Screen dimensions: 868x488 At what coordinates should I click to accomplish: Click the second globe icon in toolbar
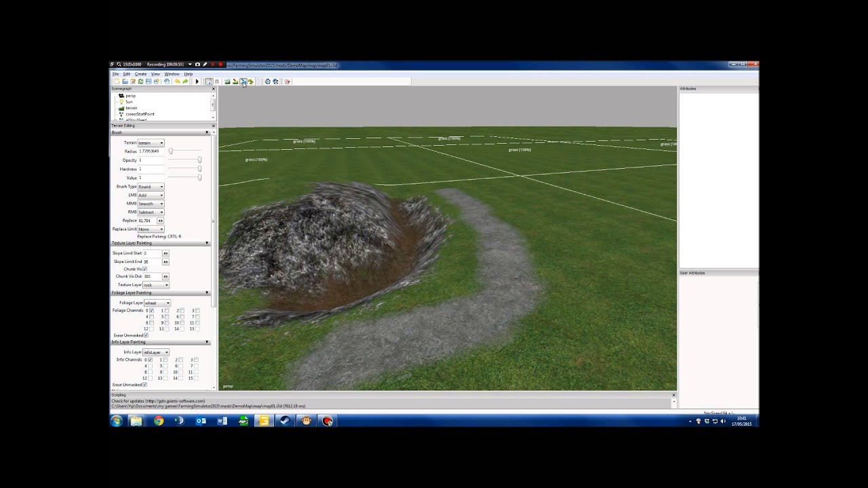point(275,81)
